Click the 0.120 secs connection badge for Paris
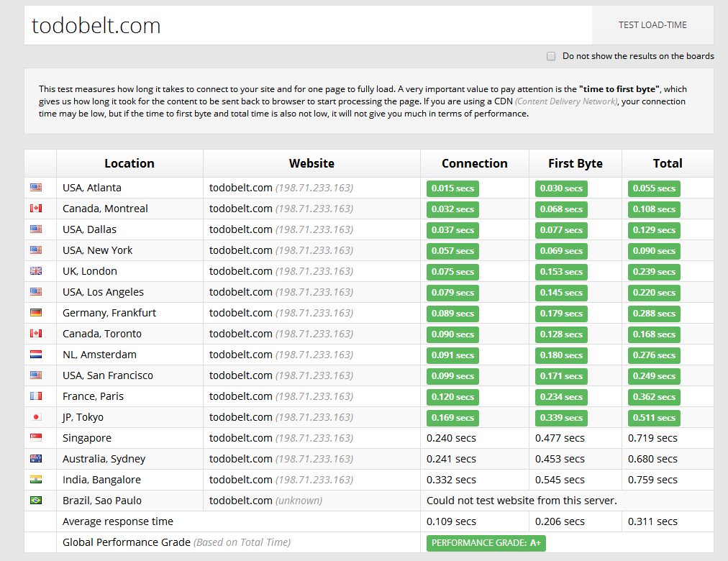The height and width of the screenshot is (561, 728). (452, 397)
